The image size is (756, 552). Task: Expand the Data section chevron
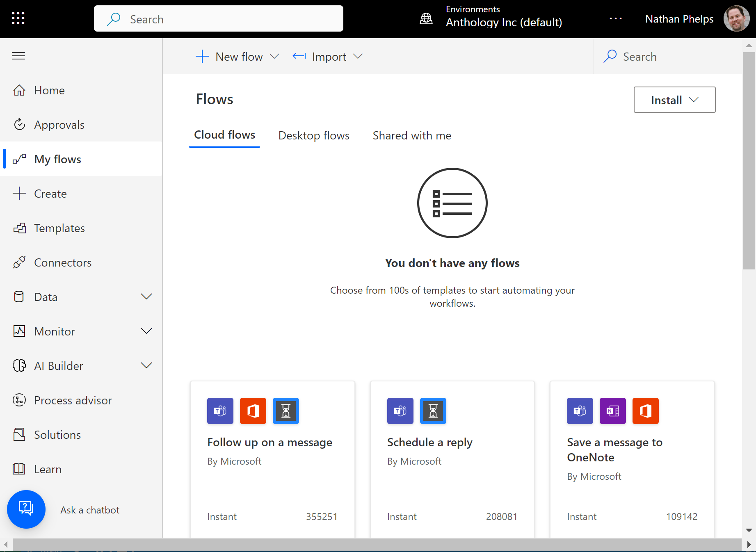click(x=146, y=297)
